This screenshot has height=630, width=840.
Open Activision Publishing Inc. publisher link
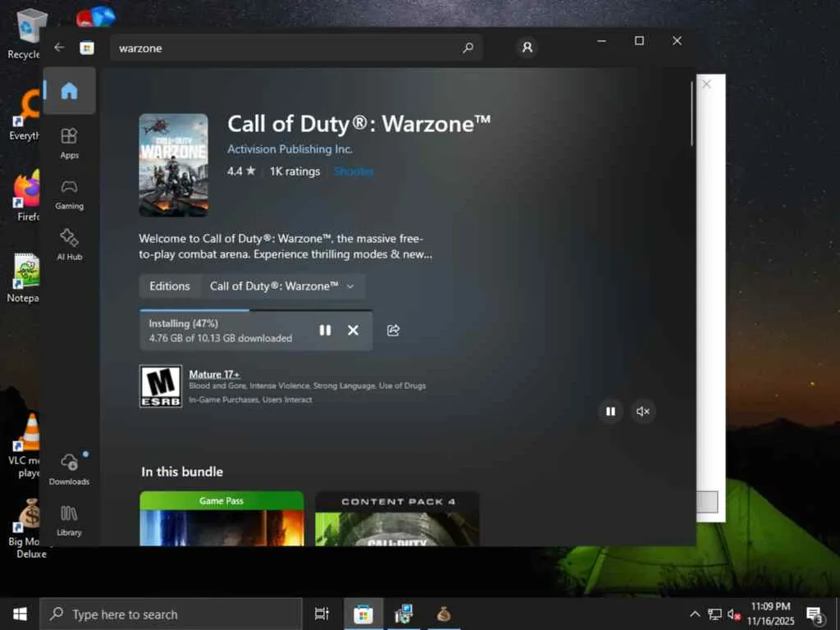pyautogui.click(x=290, y=149)
